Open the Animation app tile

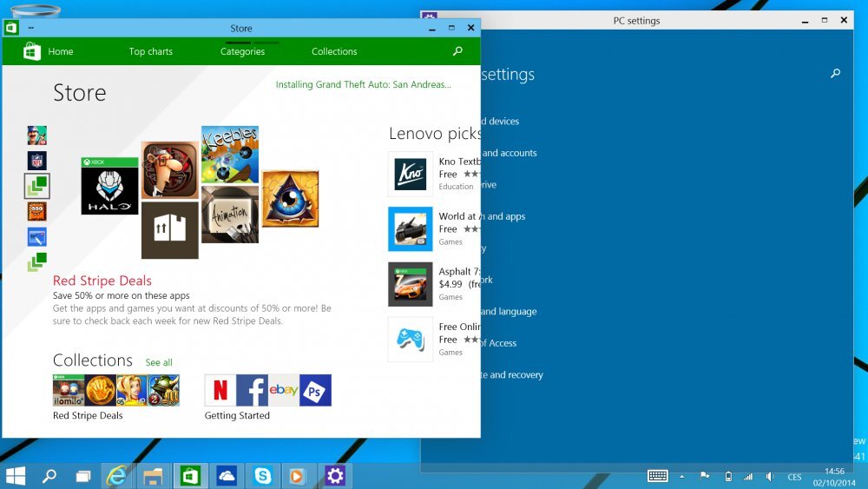230,215
